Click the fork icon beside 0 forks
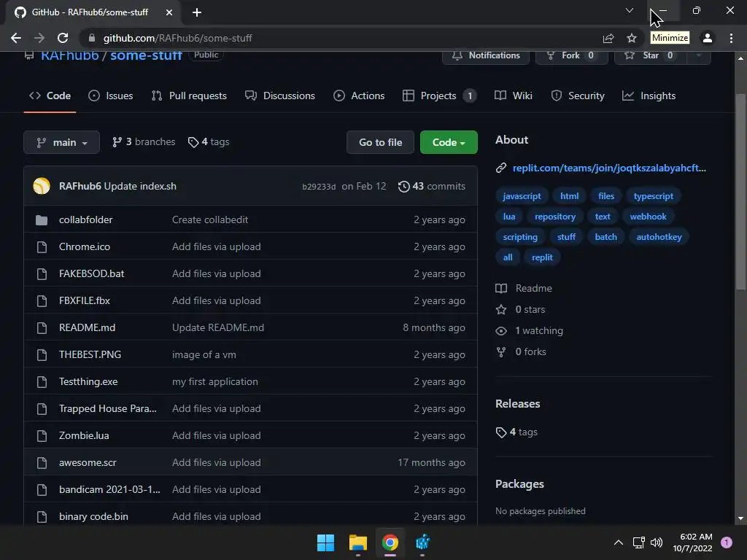Screen dimensions: 747x560 coord(501,352)
